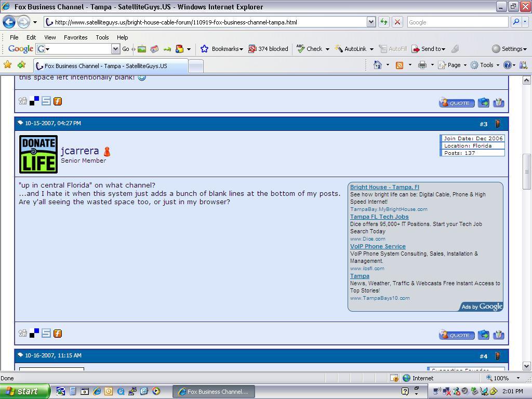Viewport: 532px width, 399px height.
Task: Click the Google toolbar Bookmarks star
Action: (x=204, y=49)
